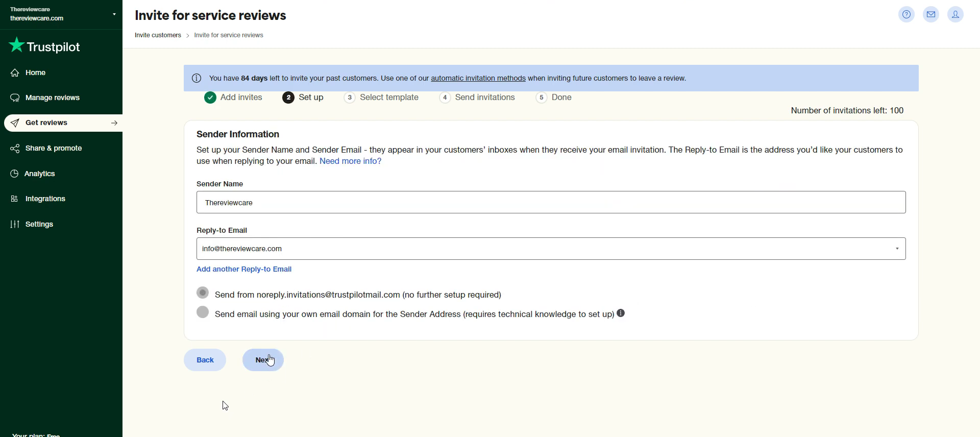980x437 pixels.
Task: Open Analytics in the sidebar
Action: (x=40, y=174)
